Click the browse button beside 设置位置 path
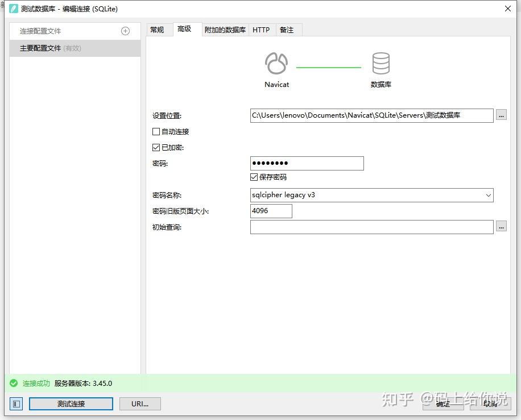 click(x=501, y=115)
